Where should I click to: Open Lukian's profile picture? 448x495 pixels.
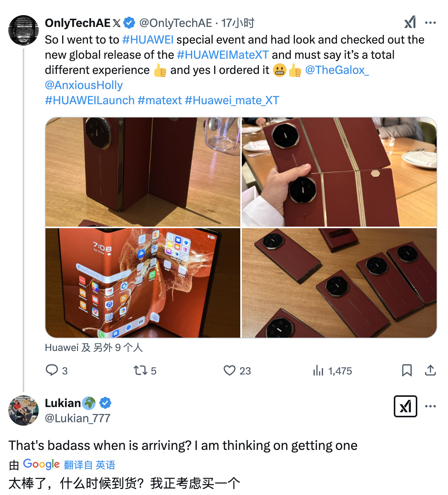click(23, 410)
